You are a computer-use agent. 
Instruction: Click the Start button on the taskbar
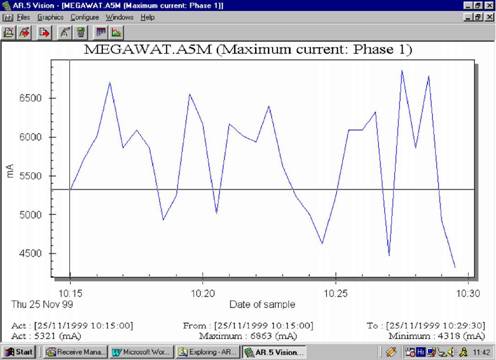19,352
